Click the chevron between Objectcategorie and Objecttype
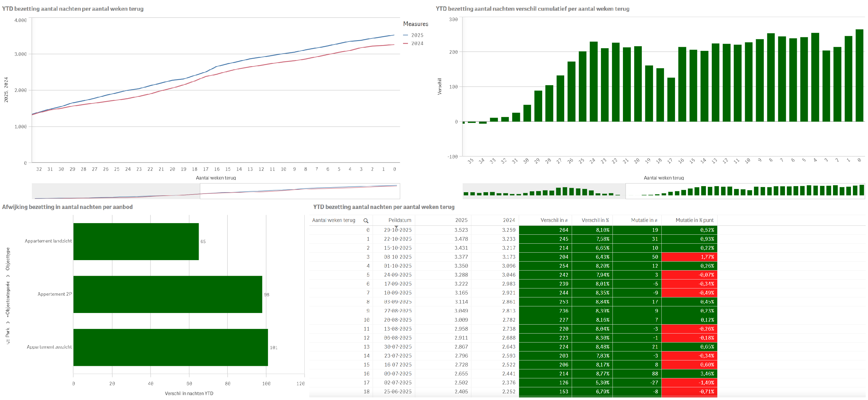The image size is (868, 400). [8, 276]
